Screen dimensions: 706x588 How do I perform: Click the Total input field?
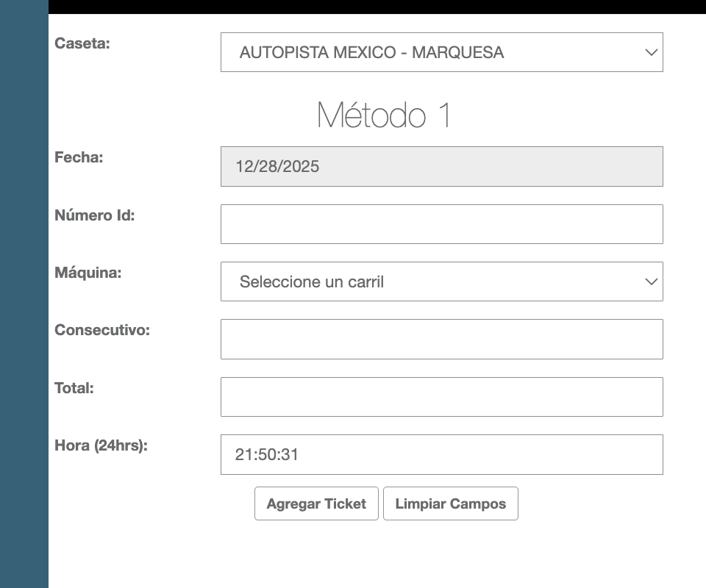pyautogui.click(x=441, y=396)
